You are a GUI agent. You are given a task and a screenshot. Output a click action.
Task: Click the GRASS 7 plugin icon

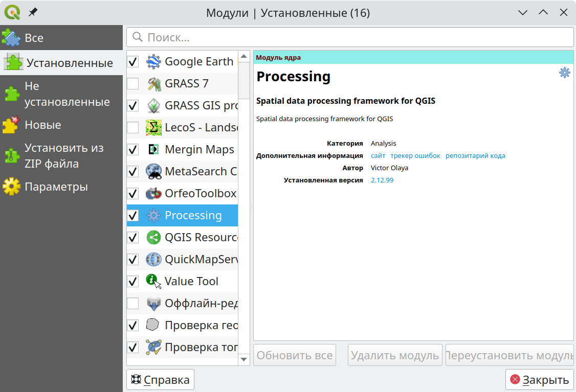tap(153, 84)
